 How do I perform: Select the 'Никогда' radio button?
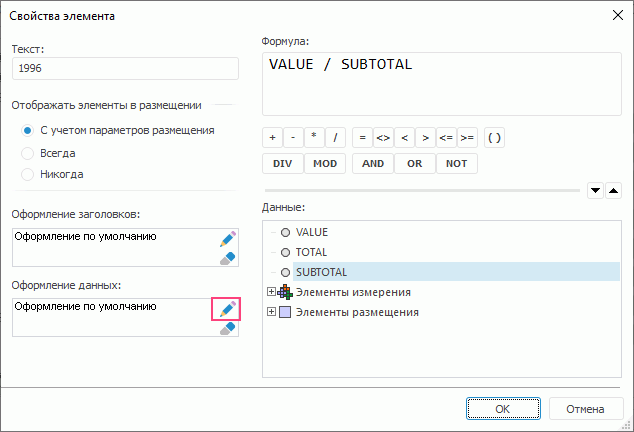click(28, 174)
